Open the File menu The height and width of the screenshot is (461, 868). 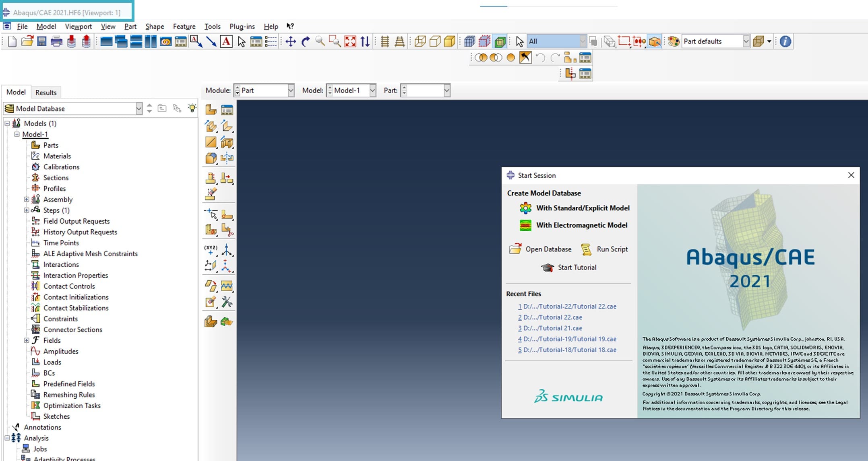coord(22,26)
